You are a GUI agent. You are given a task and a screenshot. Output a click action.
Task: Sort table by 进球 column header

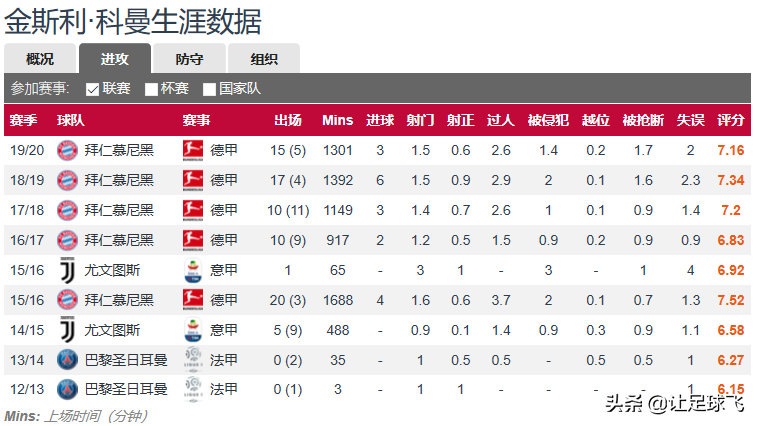point(380,120)
